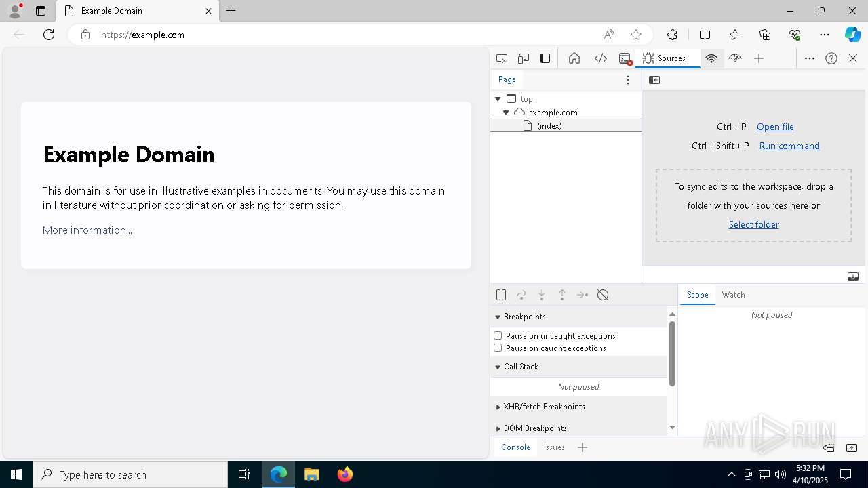Refresh the page
This screenshot has height=488, width=868.
[x=49, y=35]
